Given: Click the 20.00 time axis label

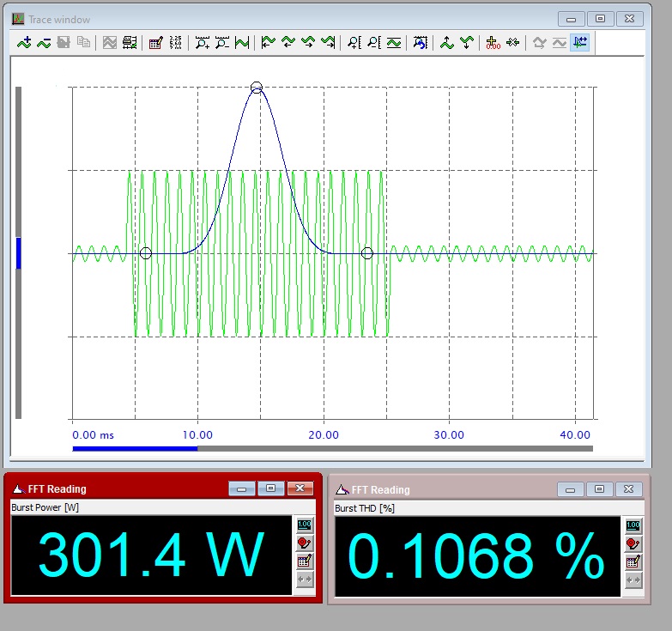Looking at the screenshot, I should click(324, 435).
